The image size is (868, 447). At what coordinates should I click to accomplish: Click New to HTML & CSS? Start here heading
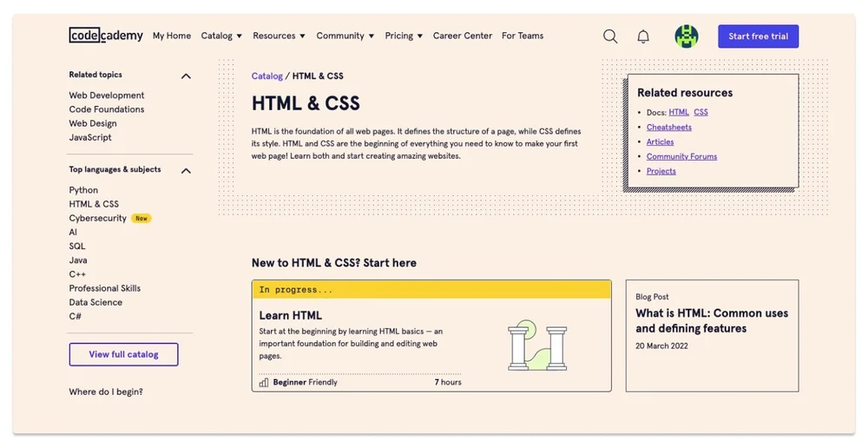point(334,263)
